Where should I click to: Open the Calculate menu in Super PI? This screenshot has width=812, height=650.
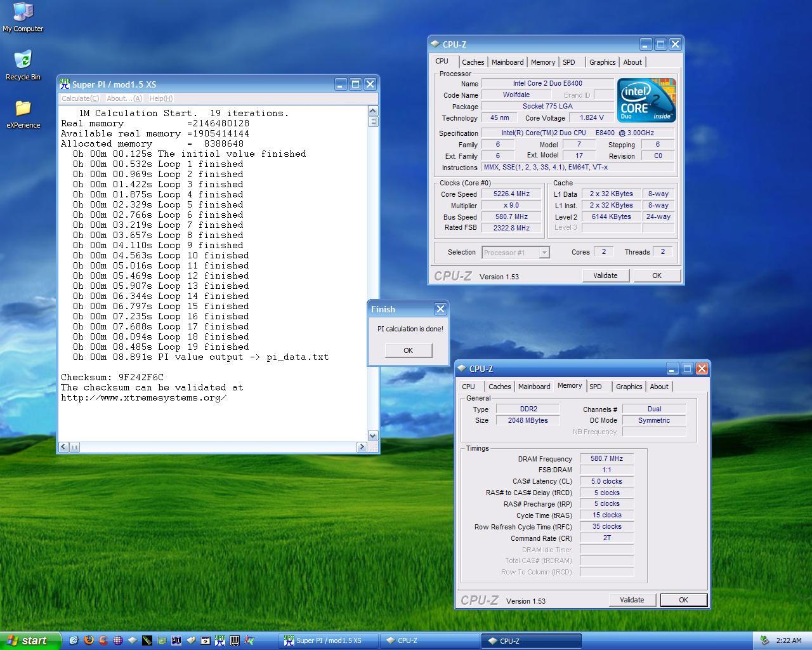pyautogui.click(x=80, y=98)
